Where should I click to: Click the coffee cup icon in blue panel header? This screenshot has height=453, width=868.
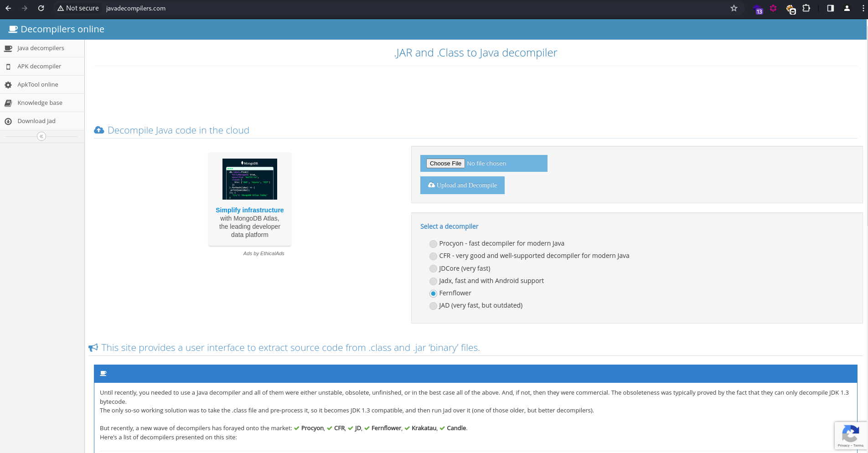(x=103, y=373)
